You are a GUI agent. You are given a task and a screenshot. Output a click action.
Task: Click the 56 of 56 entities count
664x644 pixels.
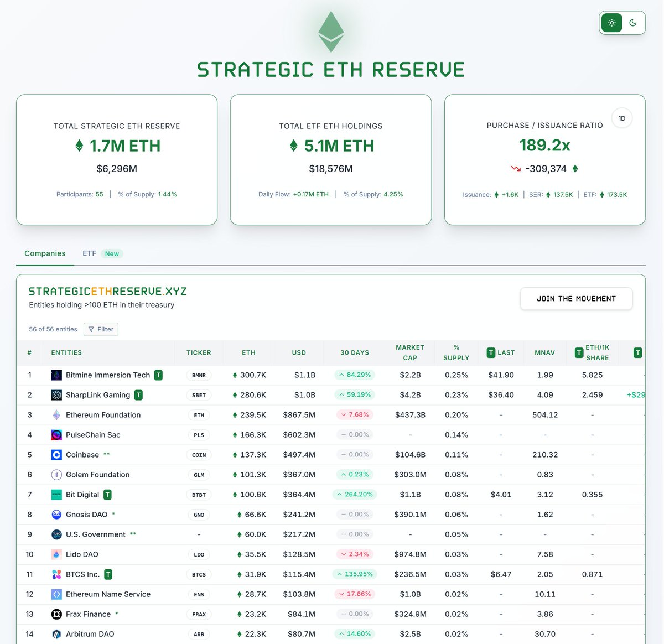pos(53,329)
